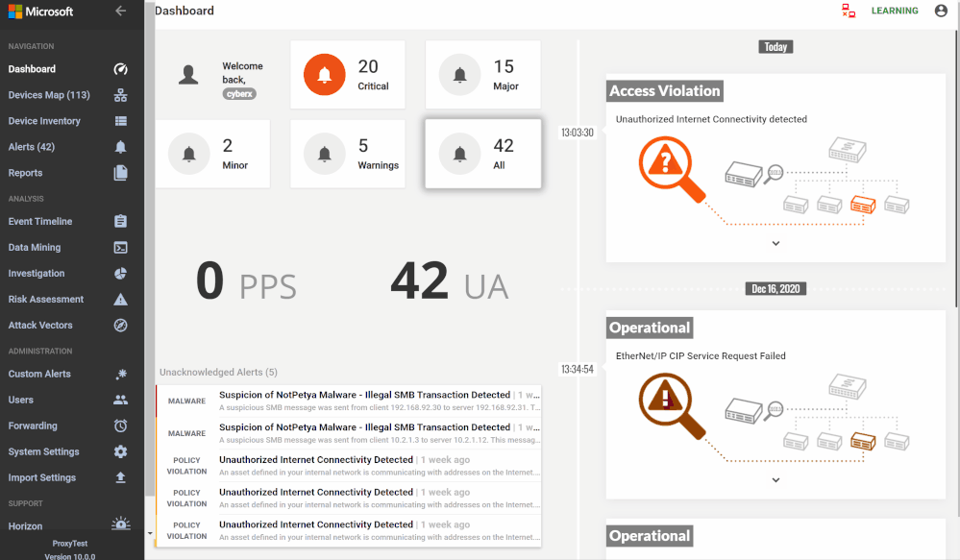Click the Dashboard speedometer icon

(x=121, y=69)
